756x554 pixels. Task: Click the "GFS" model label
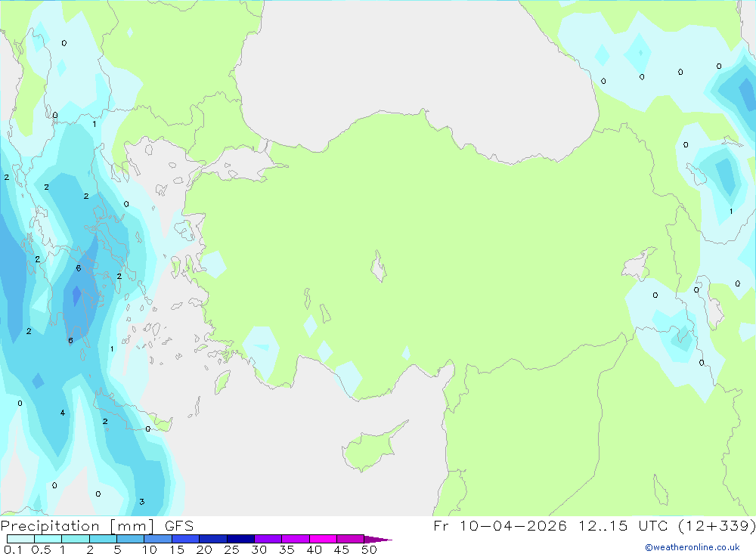179,525
